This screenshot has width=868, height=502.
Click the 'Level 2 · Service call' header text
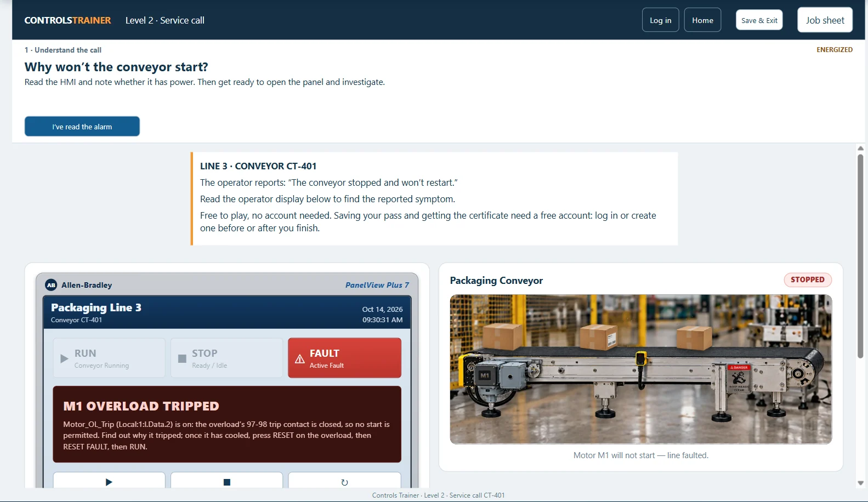click(x=164, y=20)
